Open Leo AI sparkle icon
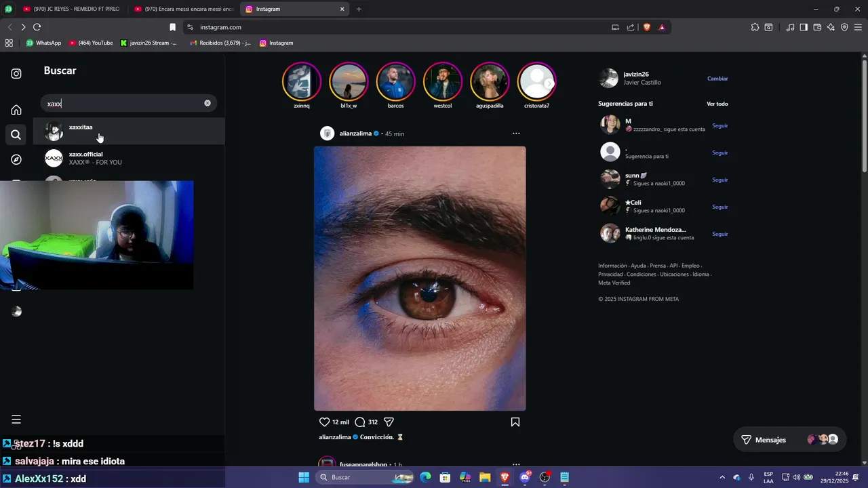 pos(831,27)
